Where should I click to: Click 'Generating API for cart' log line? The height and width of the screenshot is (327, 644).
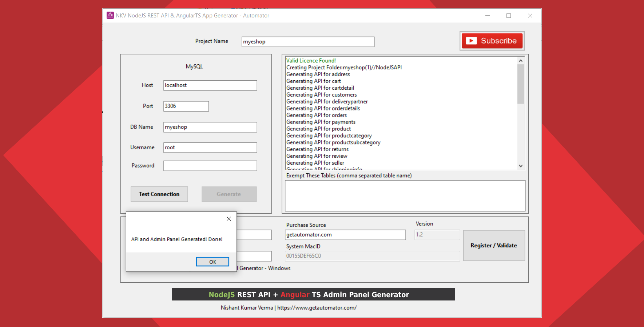point(314,81)
